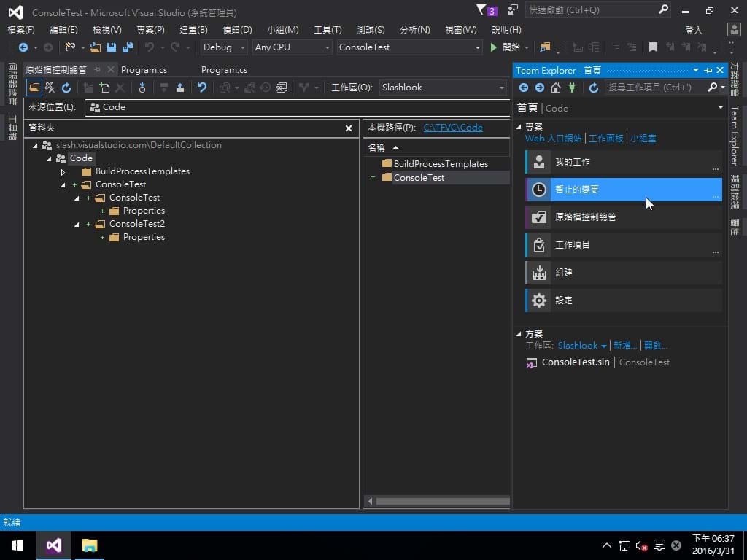Click the green Connect plug icon
This screenshot has height=560, width=747.
click(x=572, y=87)
